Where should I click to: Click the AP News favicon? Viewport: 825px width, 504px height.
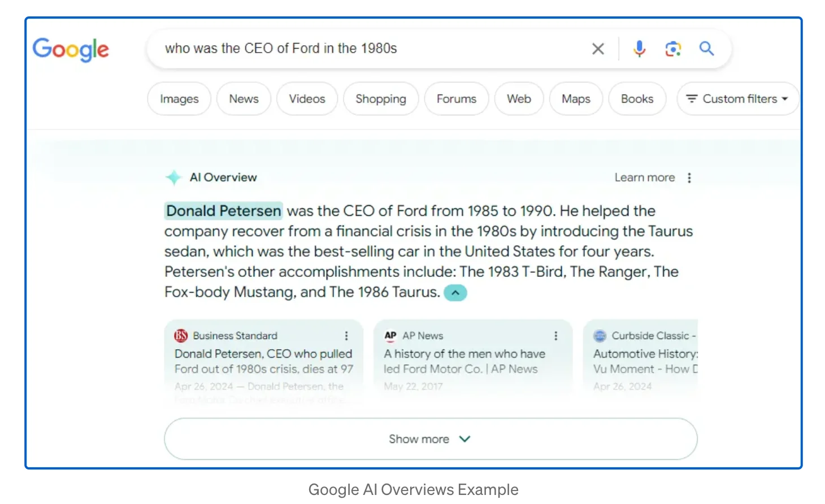(390, 335)
